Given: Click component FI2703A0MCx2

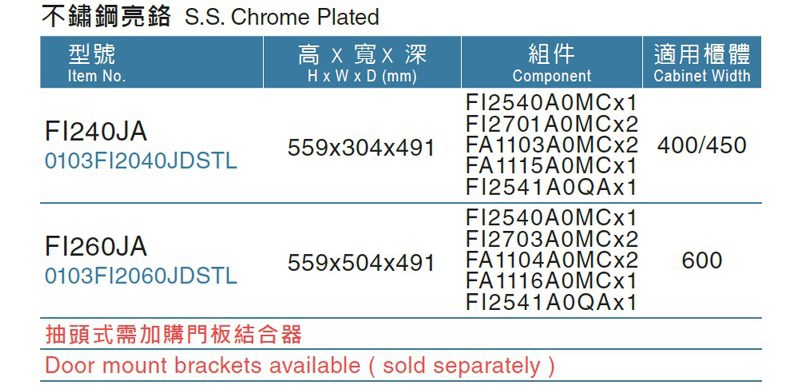Looking at the screenshot, I should pos(552,239).
